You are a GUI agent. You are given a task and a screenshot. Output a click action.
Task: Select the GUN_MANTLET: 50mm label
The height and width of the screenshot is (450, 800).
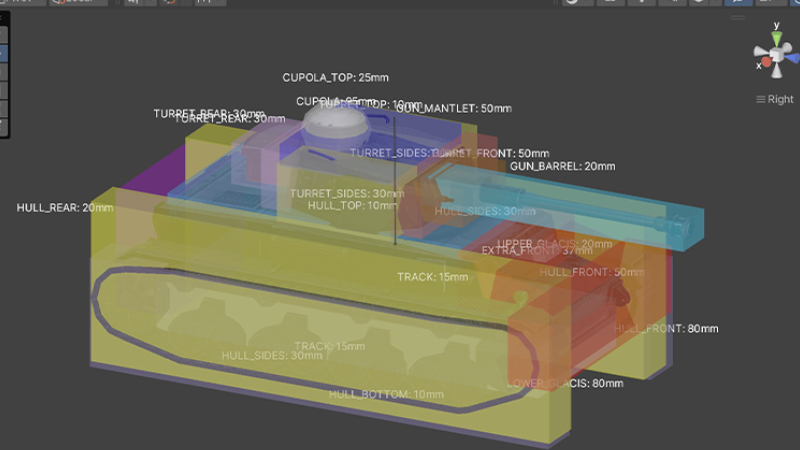coord(454,108)
